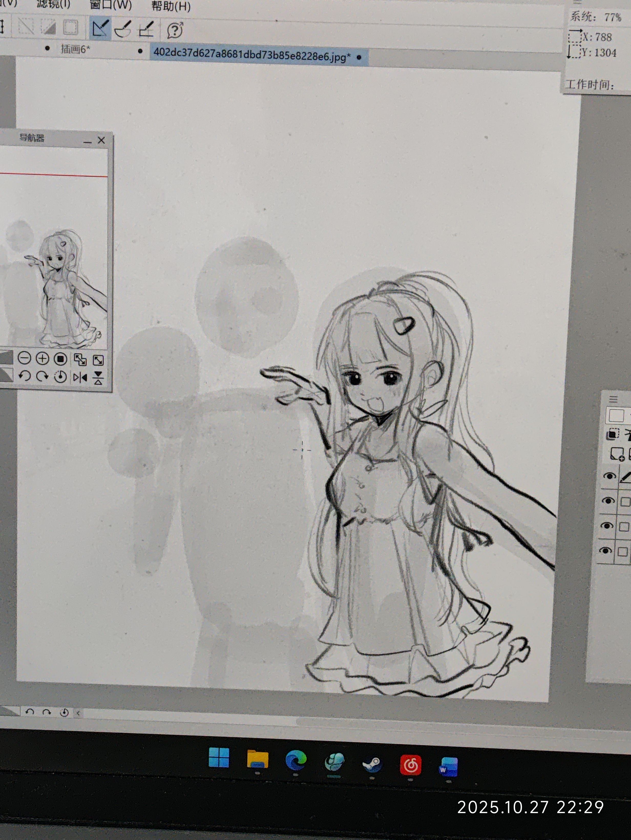
Task: Rotate view clockwise in navigator
Action: pyautogui.click(x=42, y=376)
